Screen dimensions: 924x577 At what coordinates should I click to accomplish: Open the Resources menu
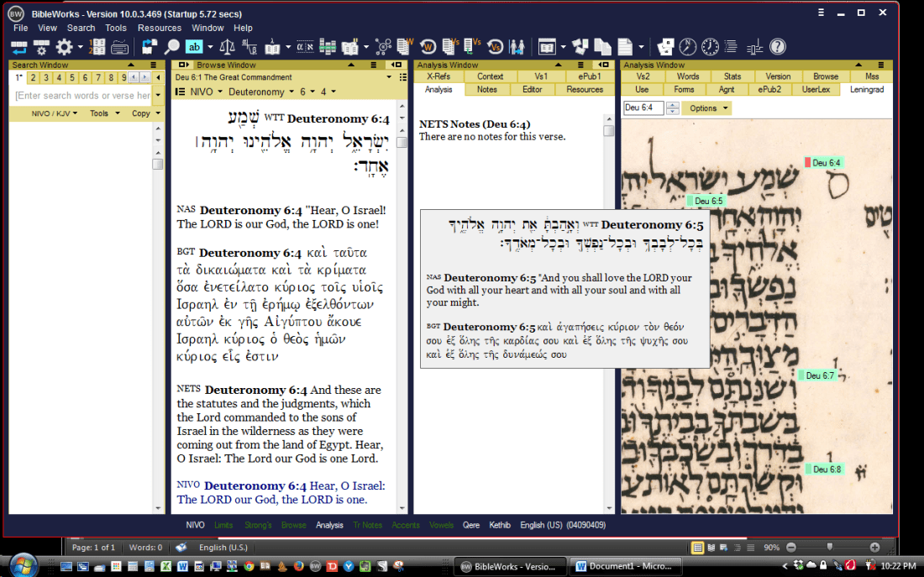(x=160, y=27)
